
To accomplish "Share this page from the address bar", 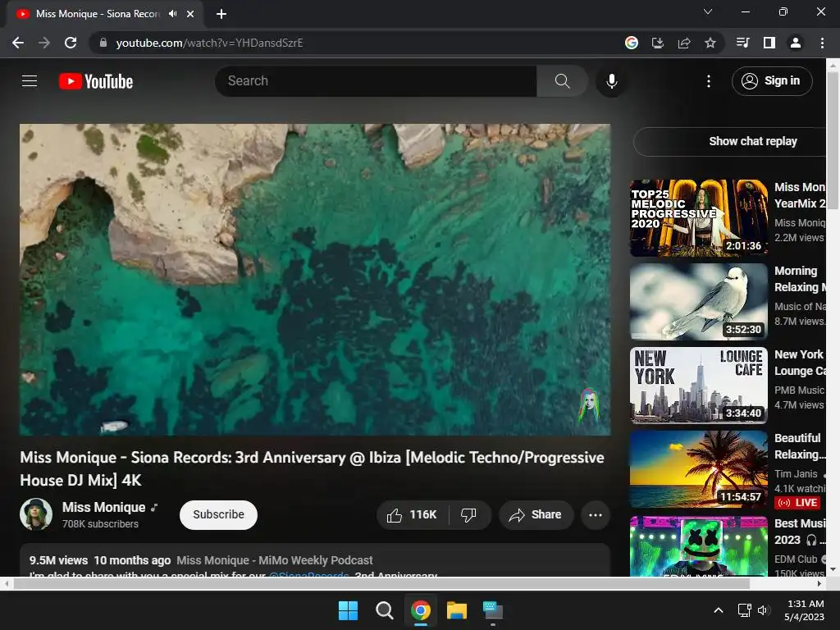I will pyautogui.click(x=683, y=43).
